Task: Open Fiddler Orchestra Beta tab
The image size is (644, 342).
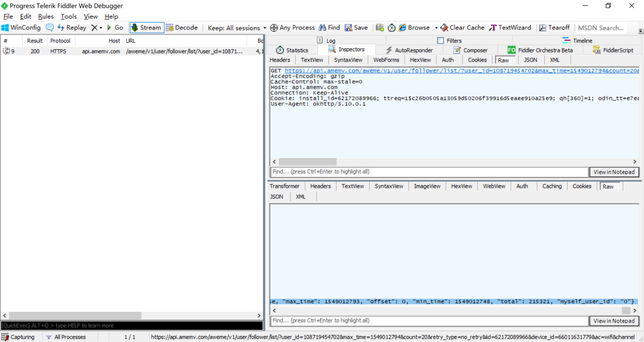Action: 540,50
